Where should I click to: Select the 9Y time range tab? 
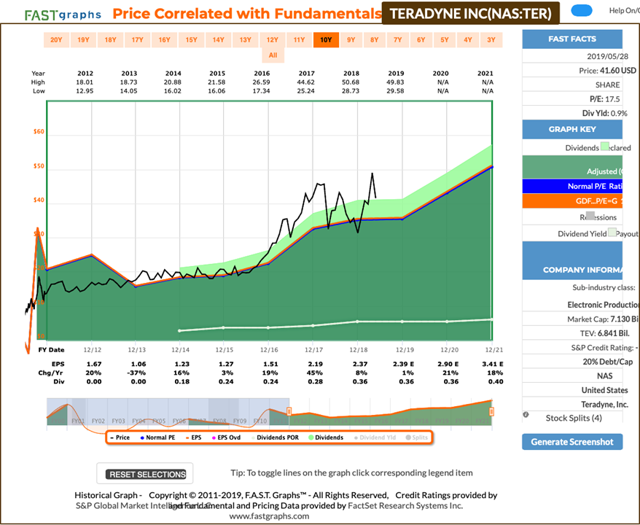pos(351,40)
